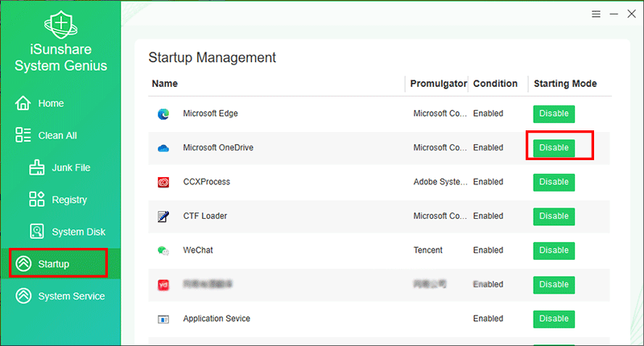
Task: Sort list by Name column header
Action: [165, 84]
